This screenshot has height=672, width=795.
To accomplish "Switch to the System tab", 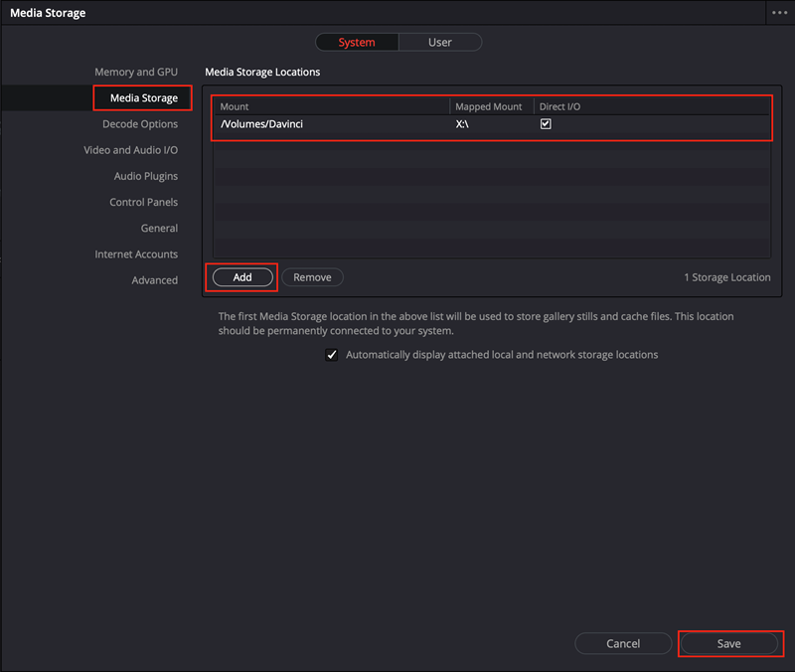I will tap(357, 42).
